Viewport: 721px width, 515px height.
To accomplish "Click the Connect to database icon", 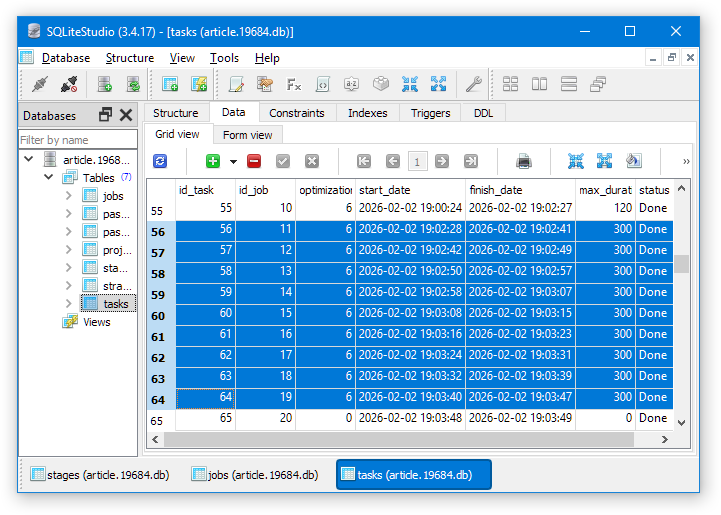I will (39, 84).
